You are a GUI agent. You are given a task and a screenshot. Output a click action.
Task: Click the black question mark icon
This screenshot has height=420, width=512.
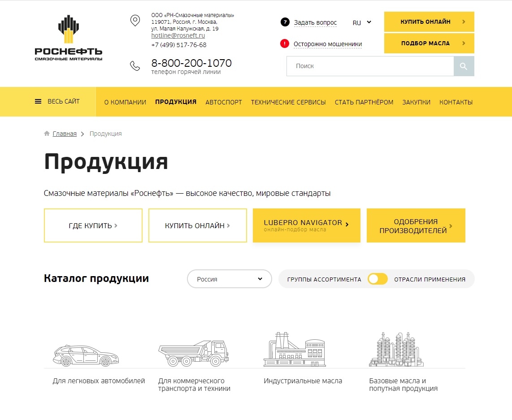[x=285, y=22]
